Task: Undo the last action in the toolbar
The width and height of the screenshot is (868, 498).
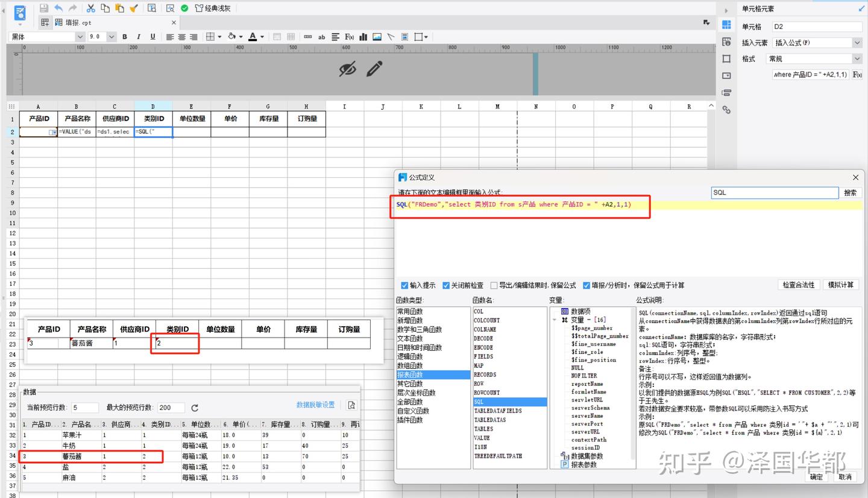Action: [58, 8]
